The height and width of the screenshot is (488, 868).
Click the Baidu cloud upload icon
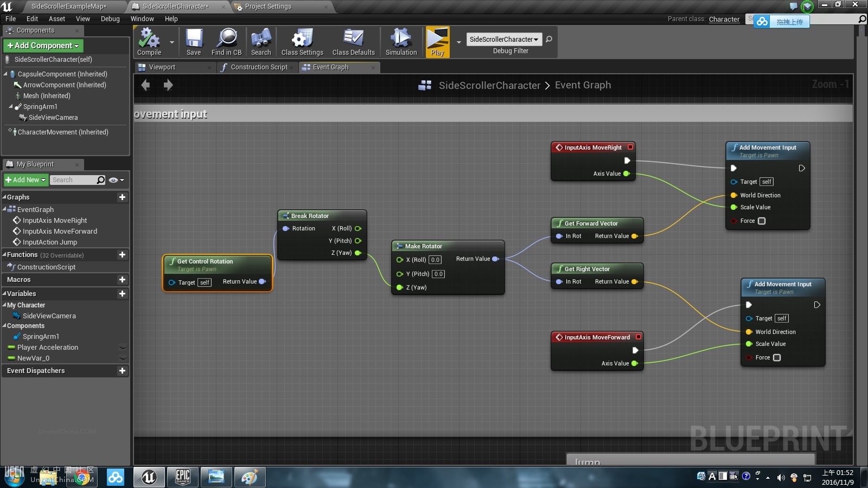click(x=762, y=22)
